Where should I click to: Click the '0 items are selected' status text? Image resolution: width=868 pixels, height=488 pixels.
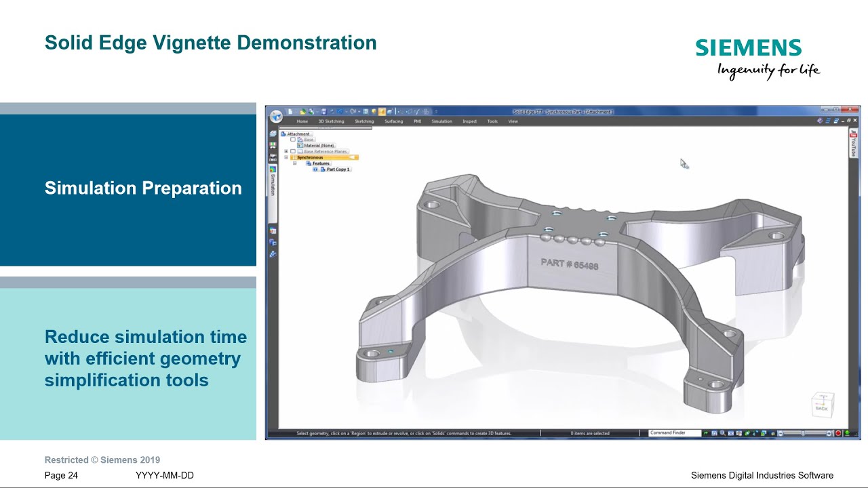590,433
